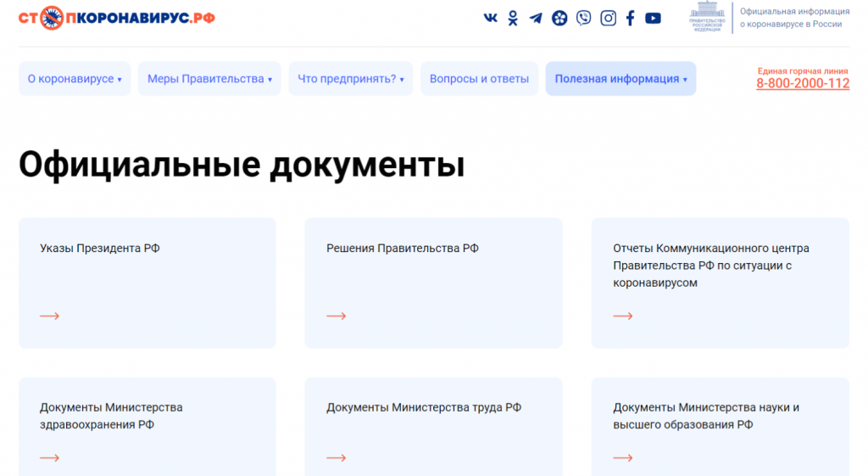Call hotline link 8-800-2000-112

click(803, 83)
